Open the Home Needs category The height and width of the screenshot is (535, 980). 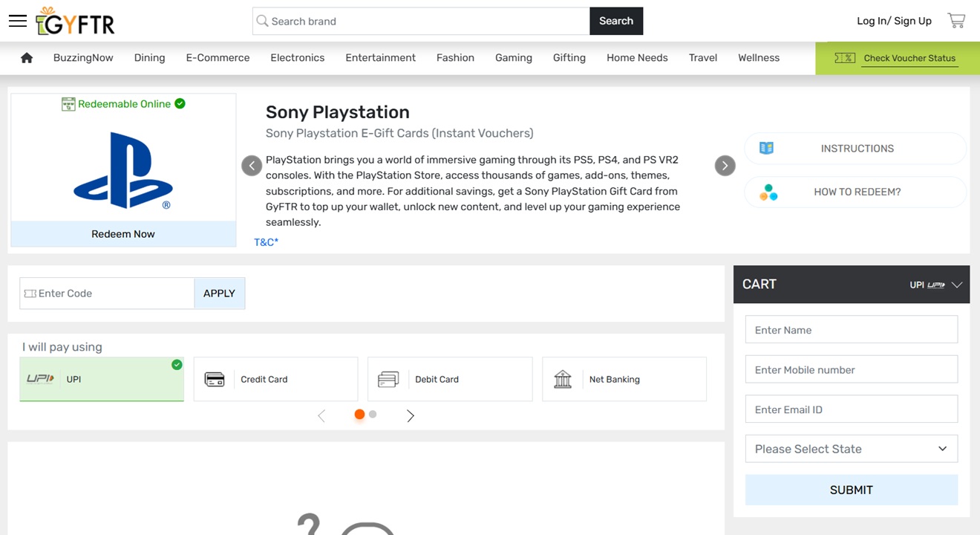click(x=637, y=58)
